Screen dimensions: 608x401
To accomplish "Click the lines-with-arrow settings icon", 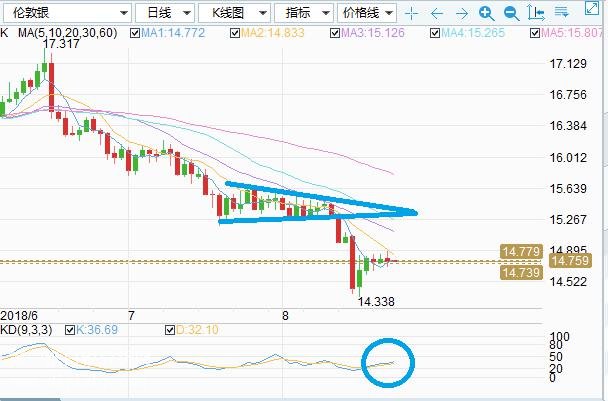I will coord(561,12).
